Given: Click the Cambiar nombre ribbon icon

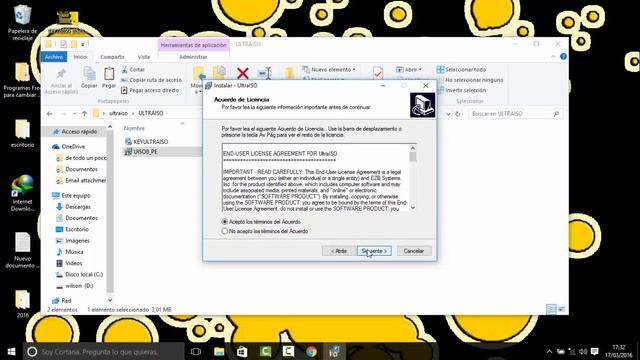Looking at the screenshot, I should [265, 73].
